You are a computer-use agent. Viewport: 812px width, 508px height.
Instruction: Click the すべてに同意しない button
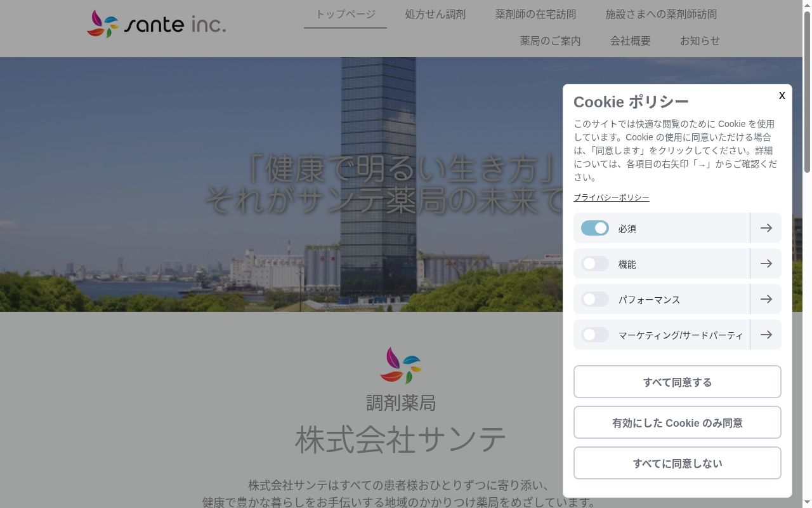point(678,463)
